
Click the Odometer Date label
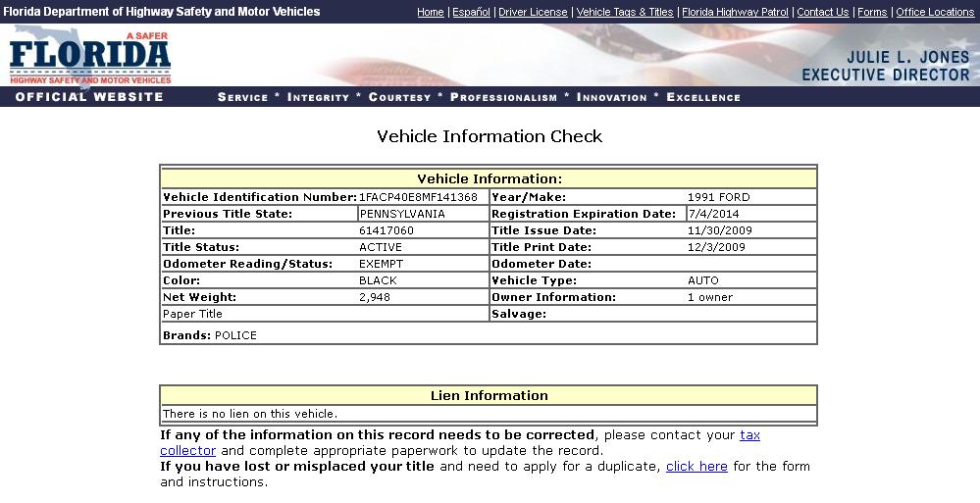(542, 264)
